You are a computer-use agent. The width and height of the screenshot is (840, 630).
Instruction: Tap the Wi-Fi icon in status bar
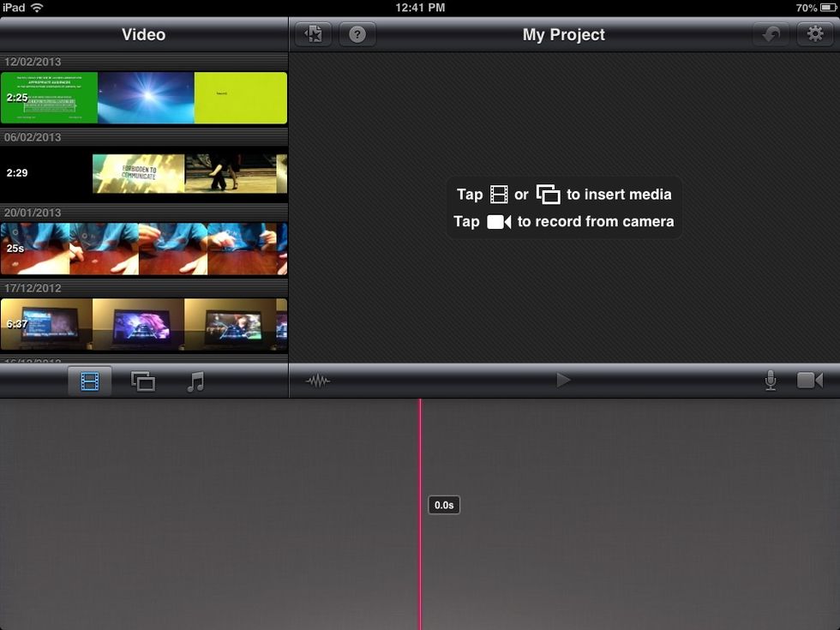[x=36, y=8]
